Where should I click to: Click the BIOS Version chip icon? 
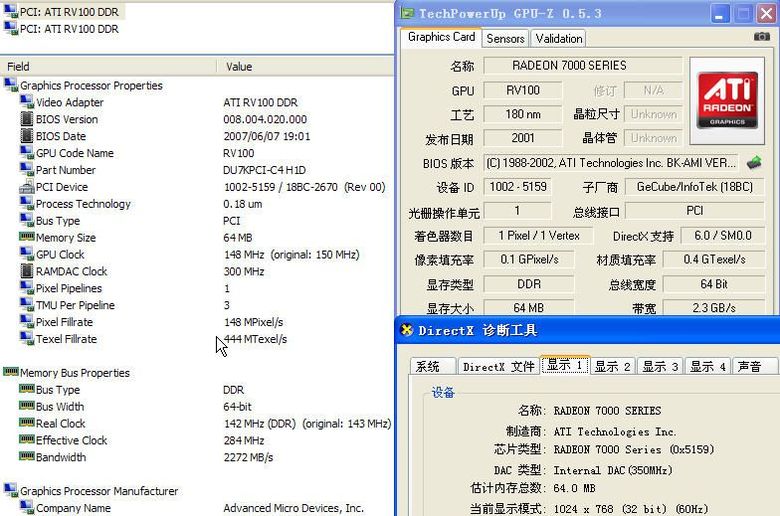27,118
